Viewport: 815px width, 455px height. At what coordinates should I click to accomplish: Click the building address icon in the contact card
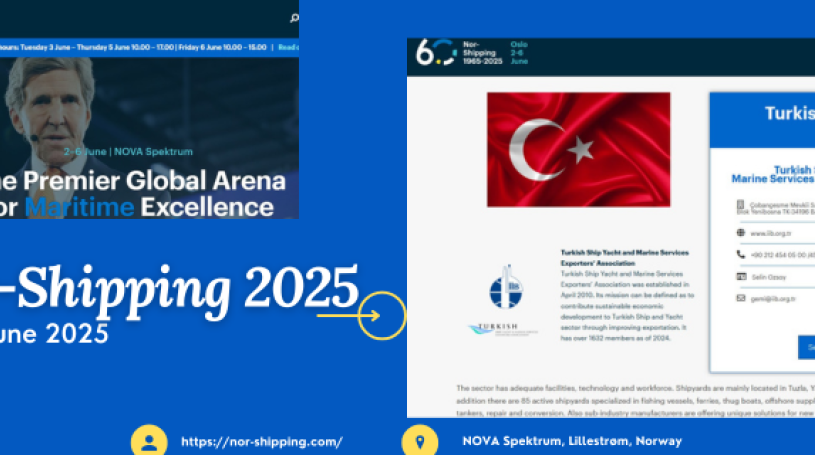pyautogui.click(x=741, y=205)
